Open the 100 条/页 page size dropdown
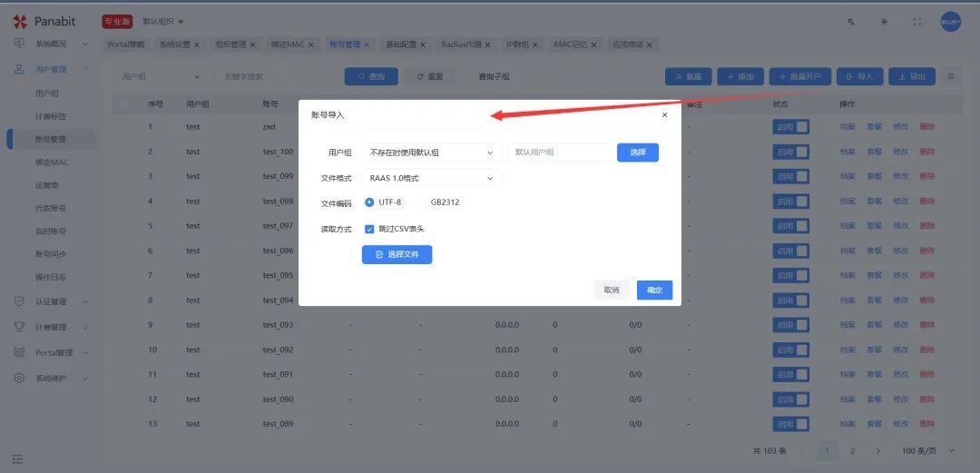Viewport: 980px width, 473px height. (929, 450)
